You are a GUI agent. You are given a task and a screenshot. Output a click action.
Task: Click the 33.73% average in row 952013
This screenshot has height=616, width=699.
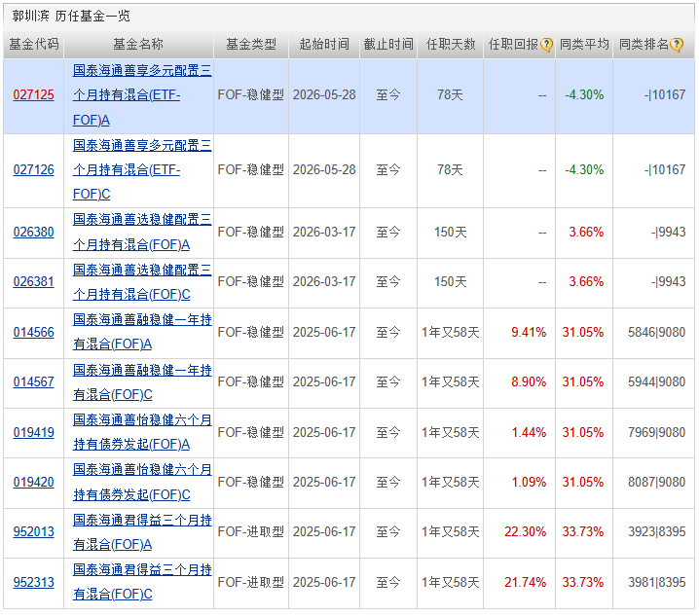point(582,531)
